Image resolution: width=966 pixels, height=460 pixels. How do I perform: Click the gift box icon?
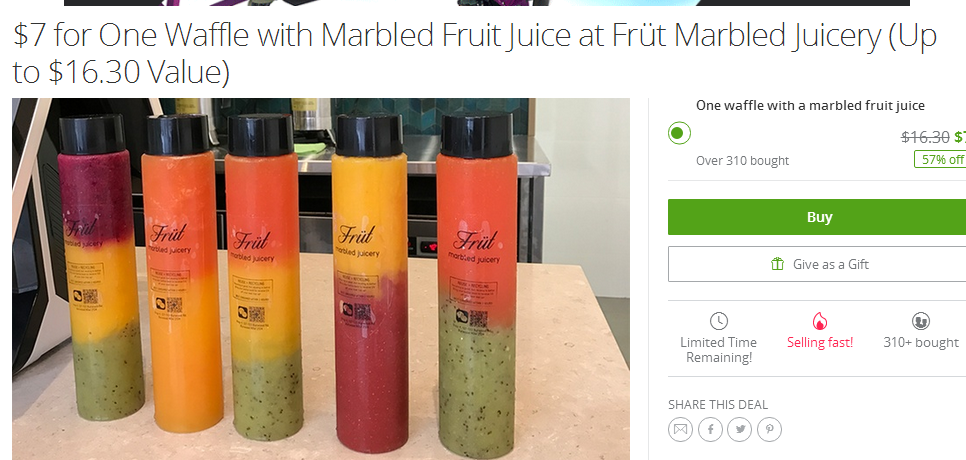click(x=777, y=264)
